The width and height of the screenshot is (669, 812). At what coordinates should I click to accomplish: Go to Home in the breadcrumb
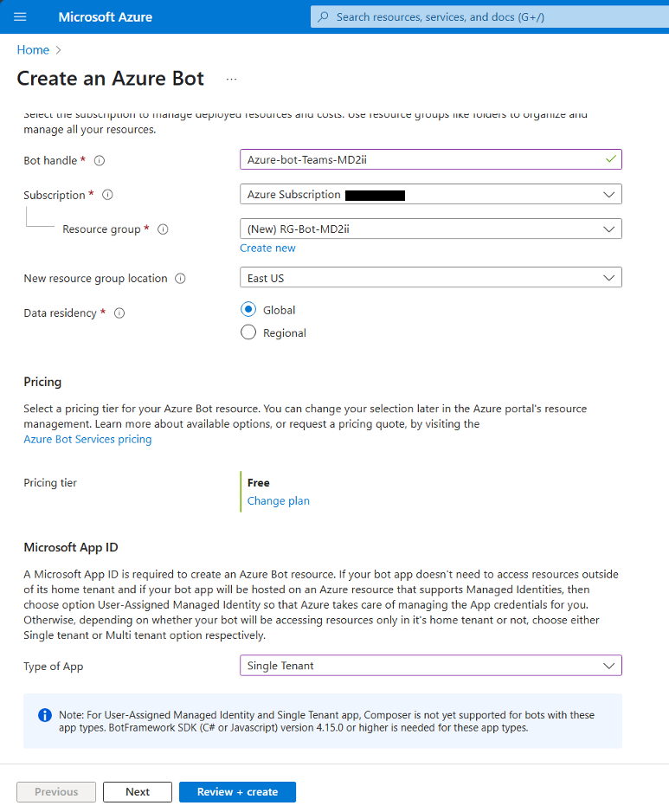point(33,50)
